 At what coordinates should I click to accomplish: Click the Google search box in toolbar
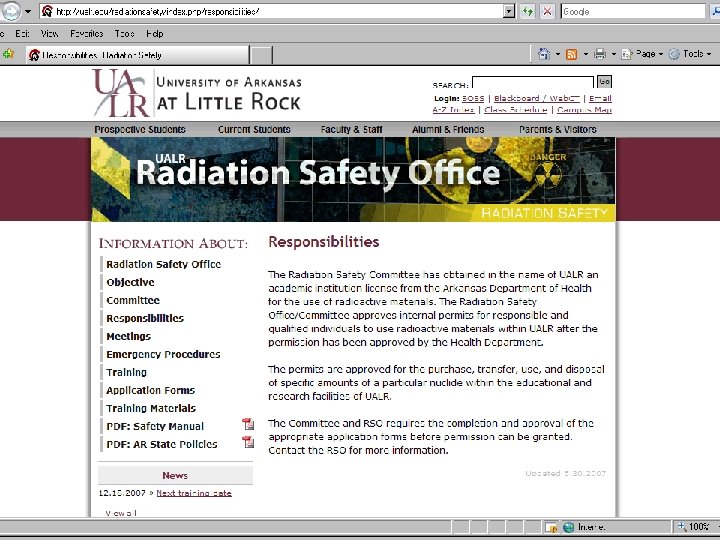(633, 11)
